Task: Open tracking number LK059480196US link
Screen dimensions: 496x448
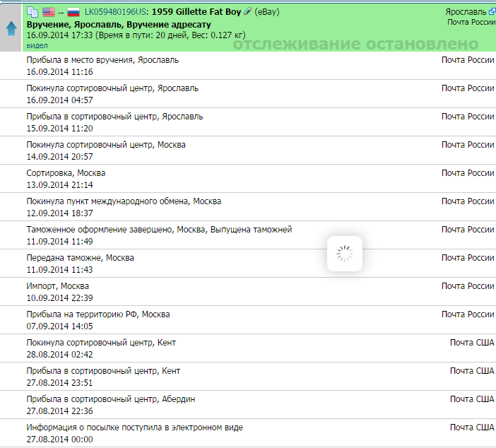Action: click(116, 12)
